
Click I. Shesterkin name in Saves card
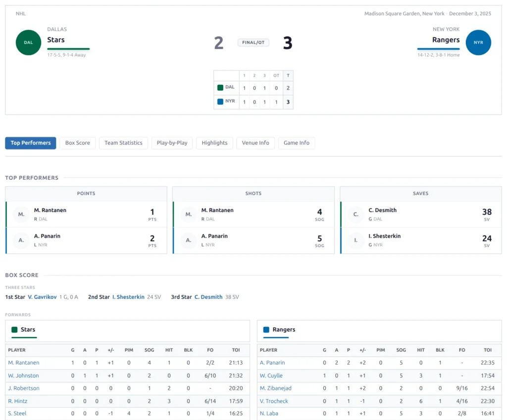coord(384,236)
